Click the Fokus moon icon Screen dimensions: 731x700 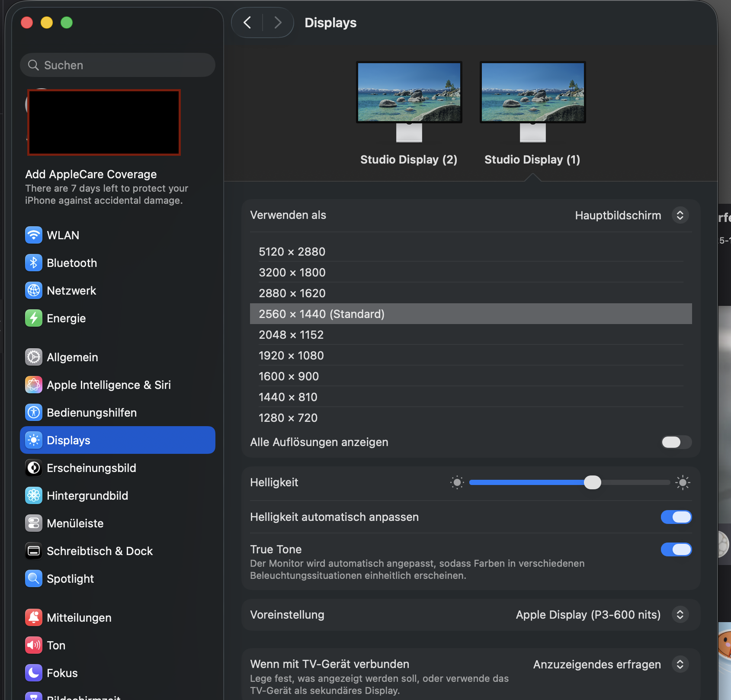pyautogui.click(x=34, y=673)
